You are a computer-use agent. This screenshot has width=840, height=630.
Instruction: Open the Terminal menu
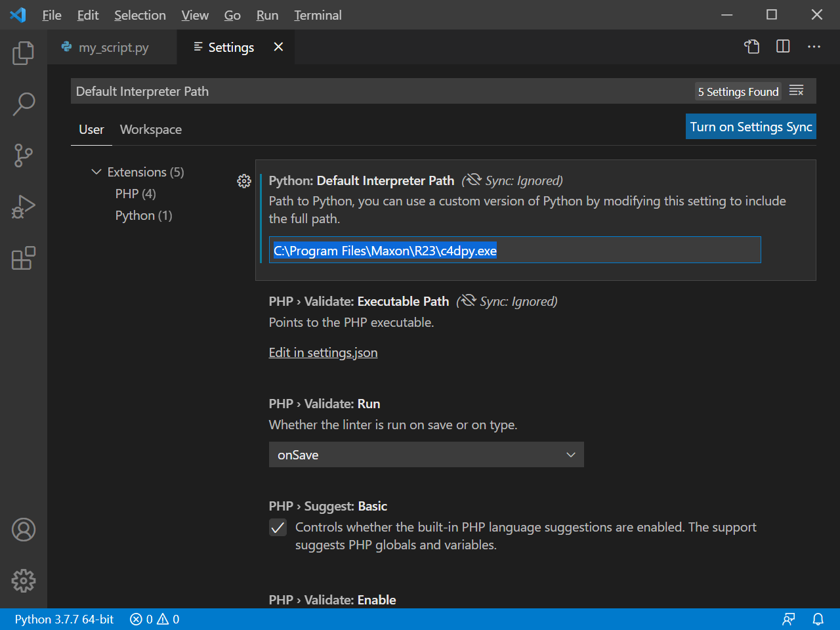coord(317,15)
